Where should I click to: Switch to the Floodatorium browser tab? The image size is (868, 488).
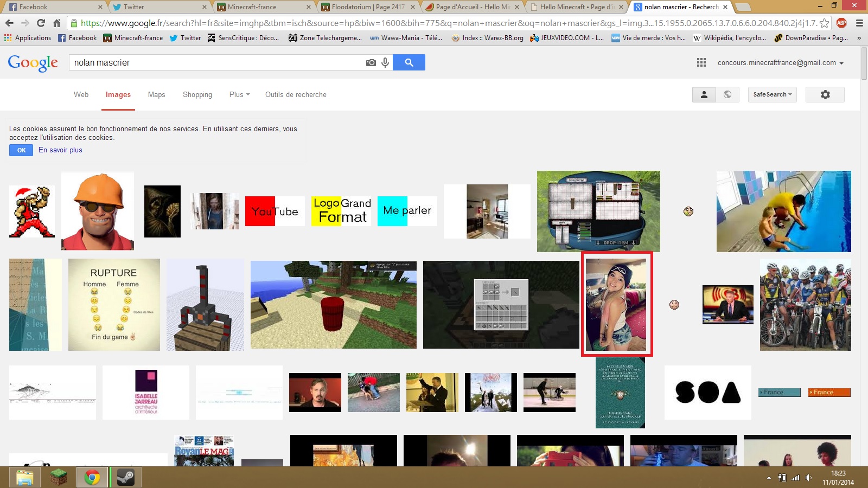(367, 7)
